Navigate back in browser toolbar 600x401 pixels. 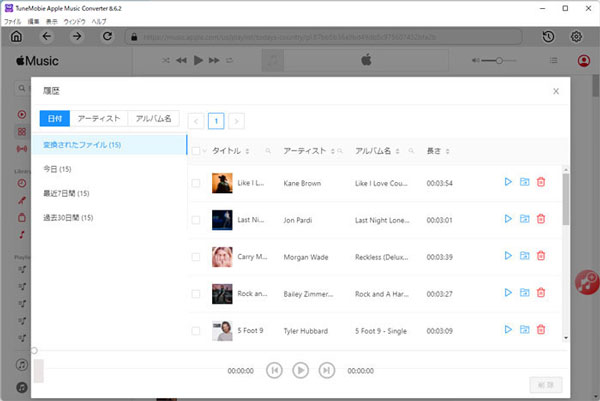[x=47, y=36]
